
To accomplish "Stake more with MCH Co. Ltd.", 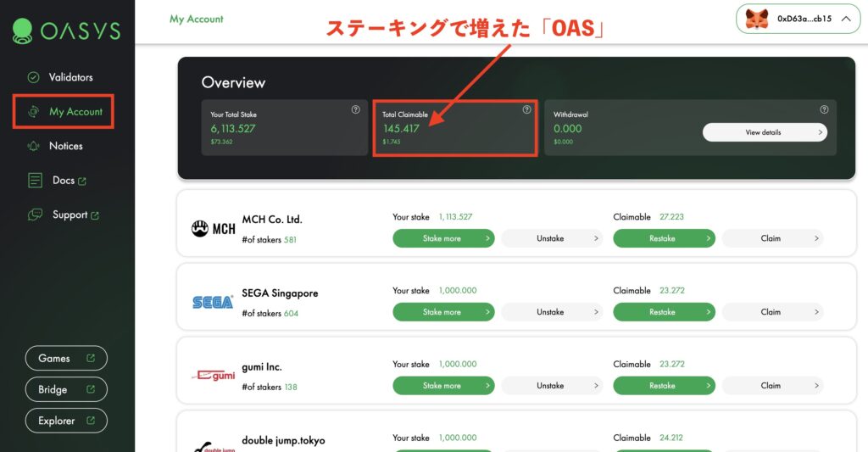I will click(x=442, y=238).
